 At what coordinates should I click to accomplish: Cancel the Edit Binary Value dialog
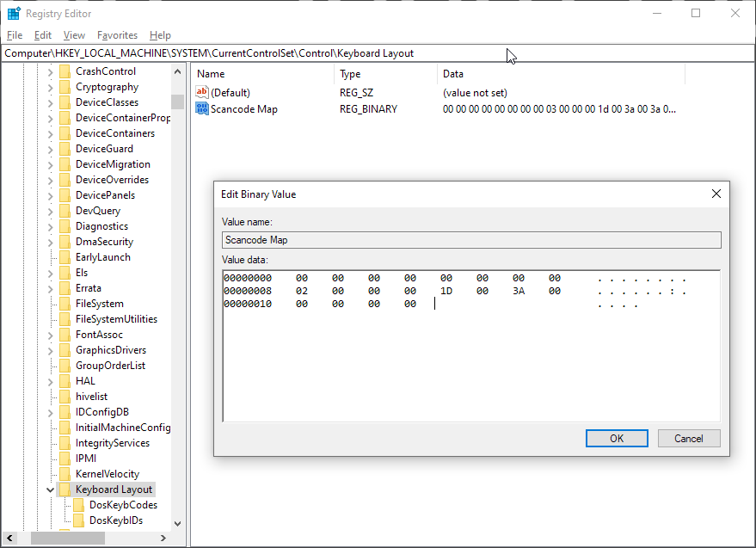pos(689,439)
